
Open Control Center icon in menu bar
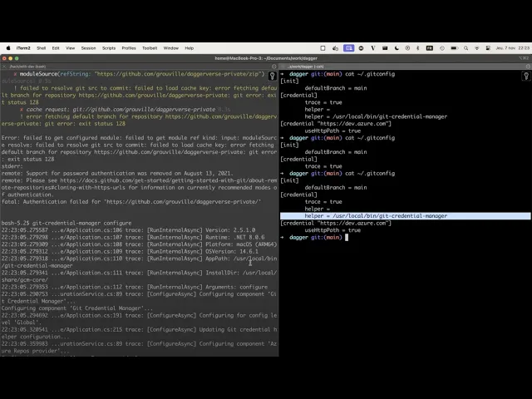489,48
